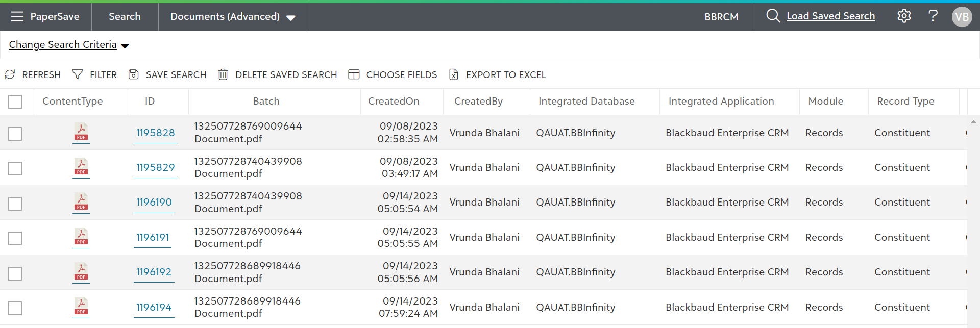Click the Filter funnel icon
The image size is (980, 328).
[78, 75]
